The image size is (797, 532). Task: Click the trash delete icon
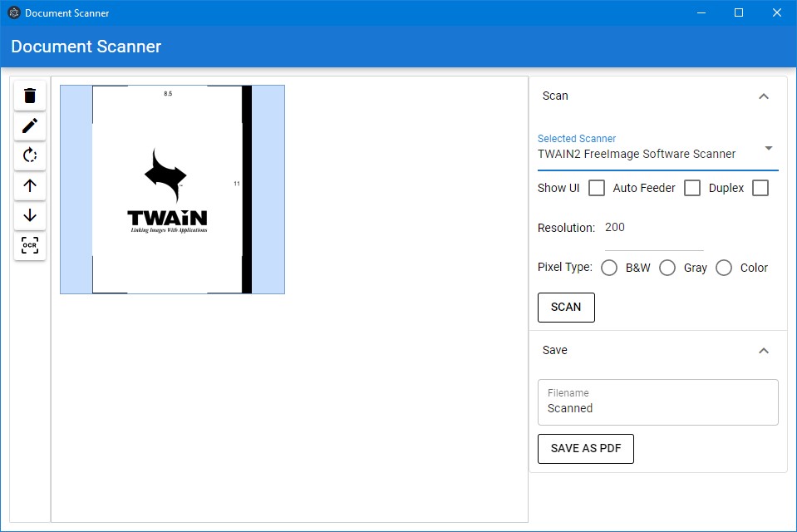click(x=30, y=96)
